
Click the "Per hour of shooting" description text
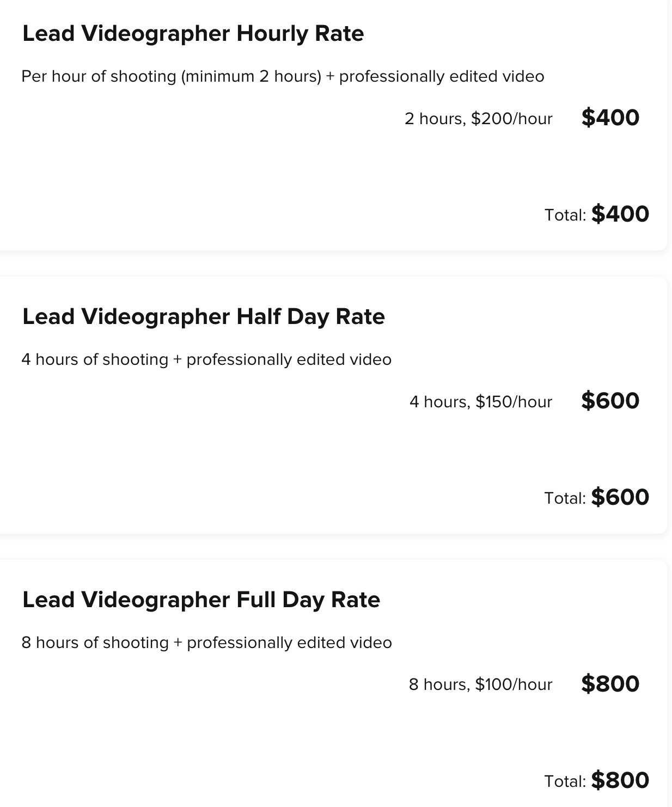99,76
